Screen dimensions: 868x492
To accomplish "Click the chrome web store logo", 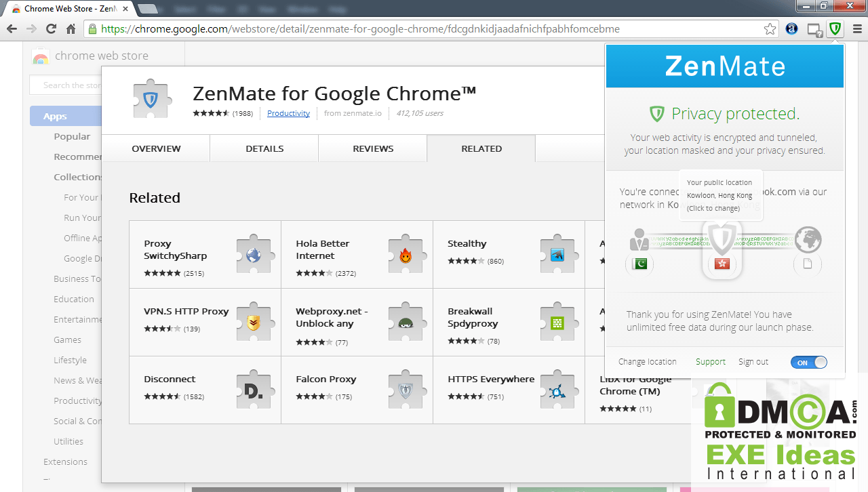I will 90,56.
